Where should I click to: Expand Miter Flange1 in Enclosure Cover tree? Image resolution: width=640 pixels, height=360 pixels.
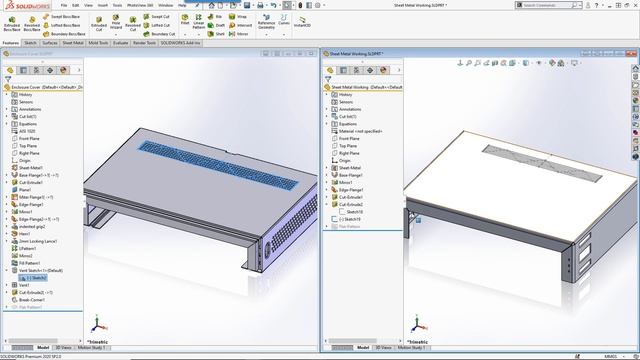(x=7, y=197)
